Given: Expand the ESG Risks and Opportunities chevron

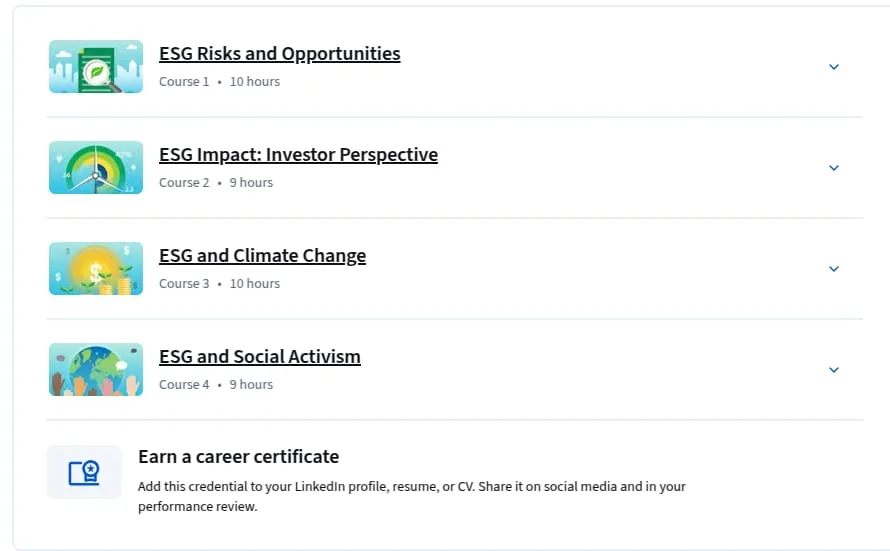Looking at the screenshot, I should tap(834, 67).
